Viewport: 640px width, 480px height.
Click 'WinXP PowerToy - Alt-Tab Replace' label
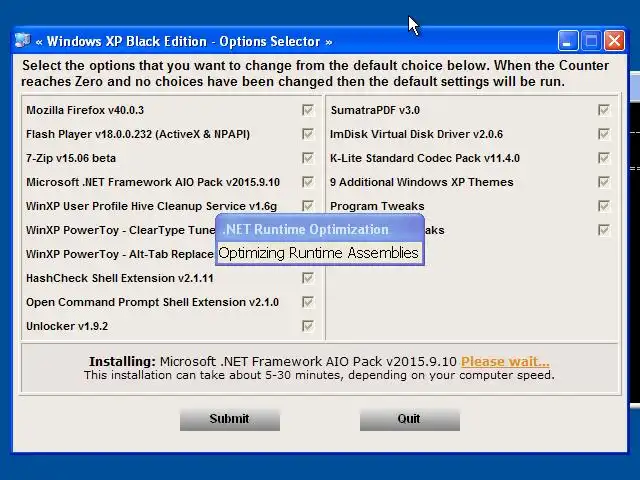[120, 254]
